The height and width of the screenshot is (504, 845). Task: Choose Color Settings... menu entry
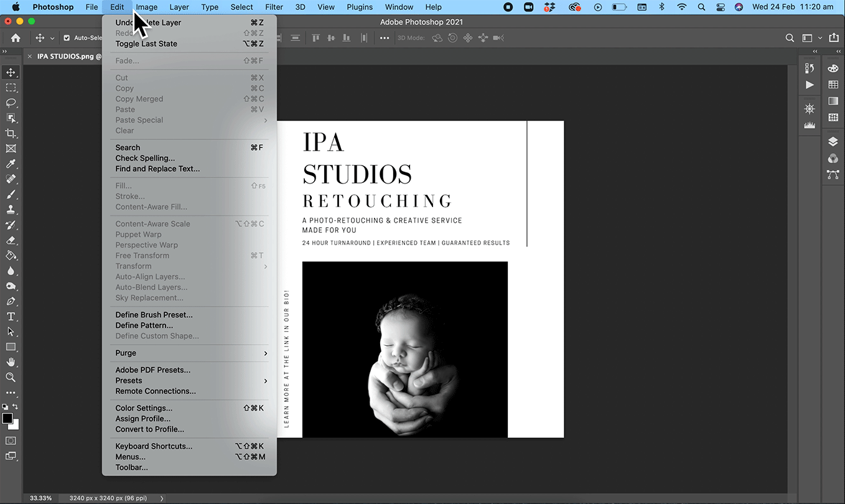pyautogui.click(x=189, y=408)
